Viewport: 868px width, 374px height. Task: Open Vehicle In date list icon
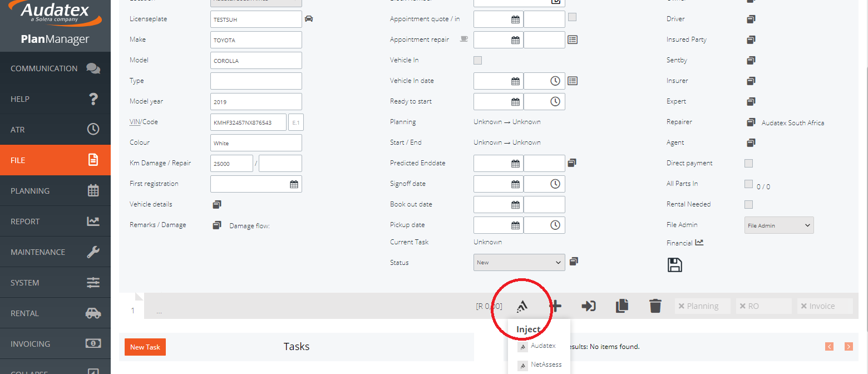pos(573,81)
